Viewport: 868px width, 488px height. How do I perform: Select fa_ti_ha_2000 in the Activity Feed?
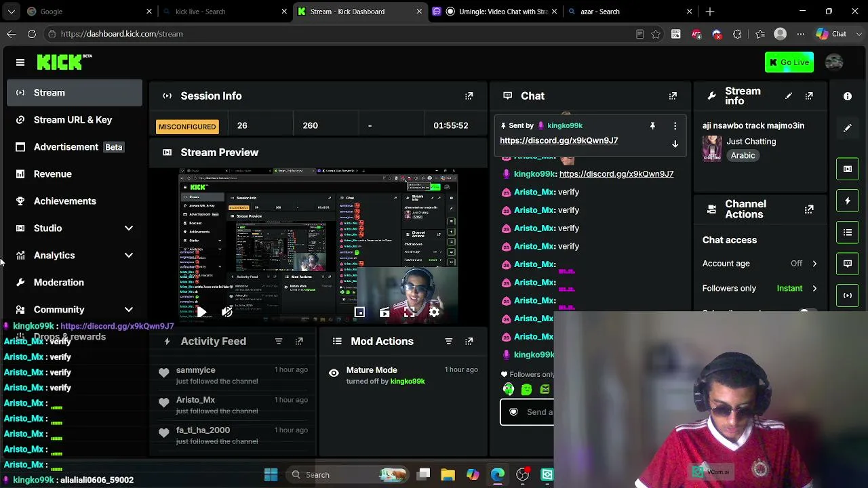(x=203, y=430)
